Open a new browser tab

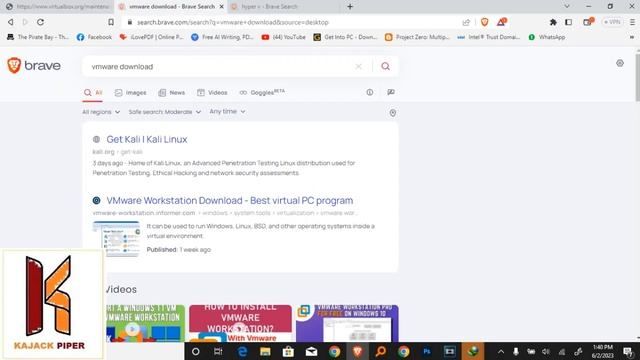tap(350, 7)
